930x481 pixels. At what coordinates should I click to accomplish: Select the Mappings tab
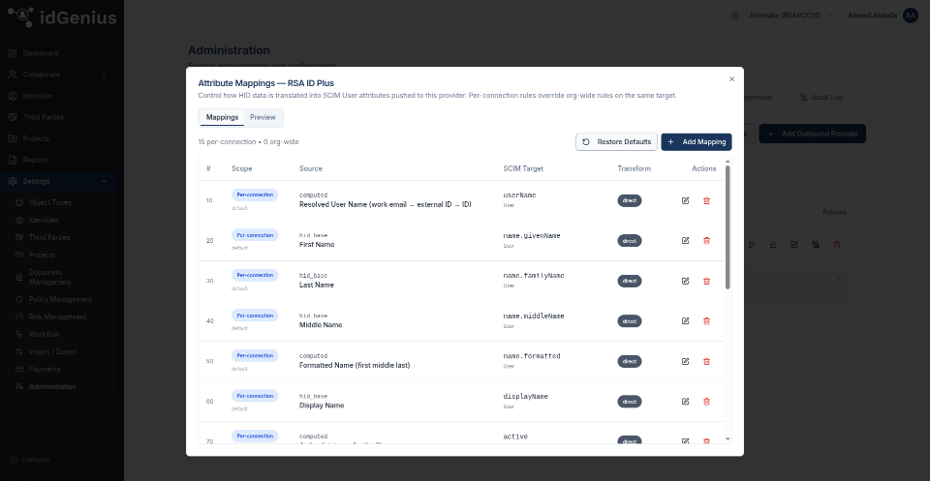222,117
